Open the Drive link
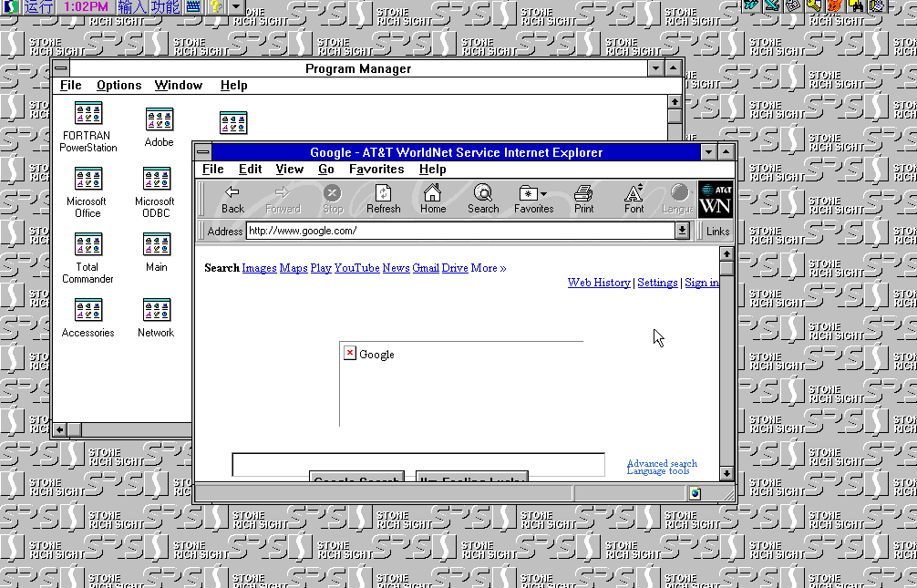917x588 pixels. (455, 268)
